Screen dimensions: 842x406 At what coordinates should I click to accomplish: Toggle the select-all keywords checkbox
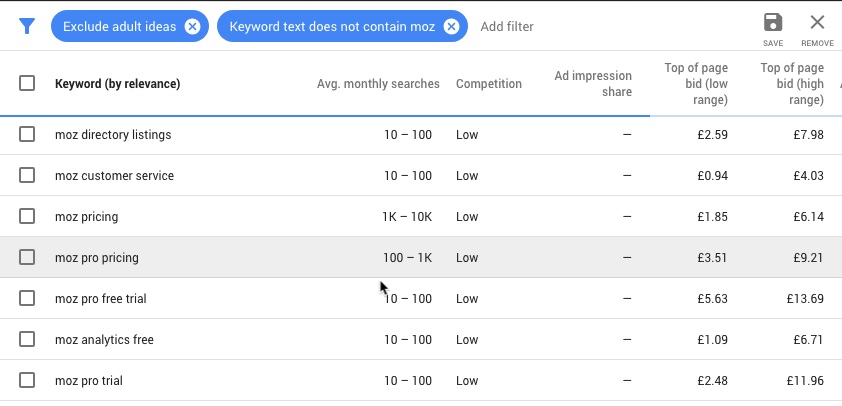tap(27, 83)
